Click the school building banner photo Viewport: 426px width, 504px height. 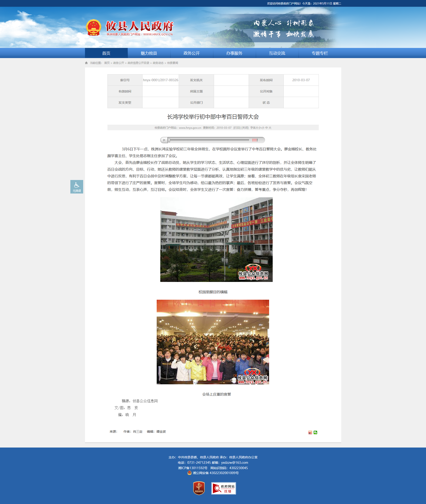pyautogui.click(x=216, y=239)
